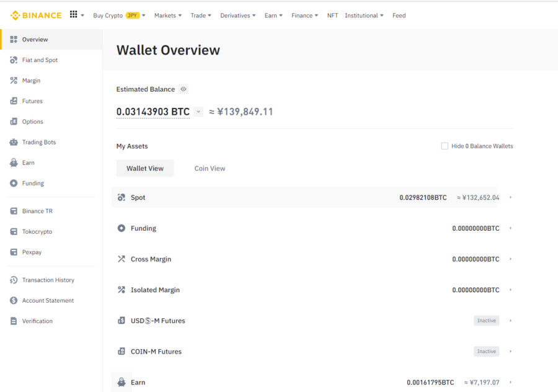This screenshot has height=392, width=558.
Task: Check the Hide 0 Balance Wallets box
Action: pyautogui.click(x=445, y=146)
